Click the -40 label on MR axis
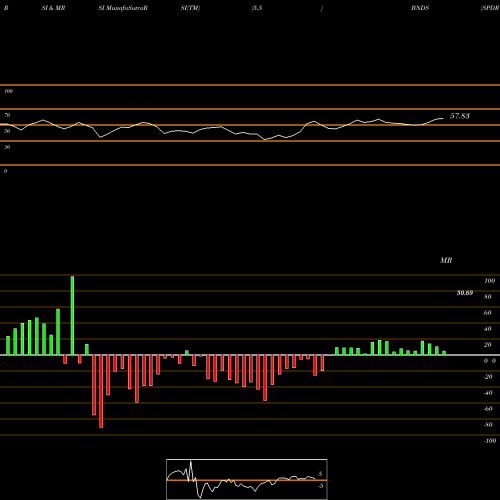 click(x=488, y=393)
